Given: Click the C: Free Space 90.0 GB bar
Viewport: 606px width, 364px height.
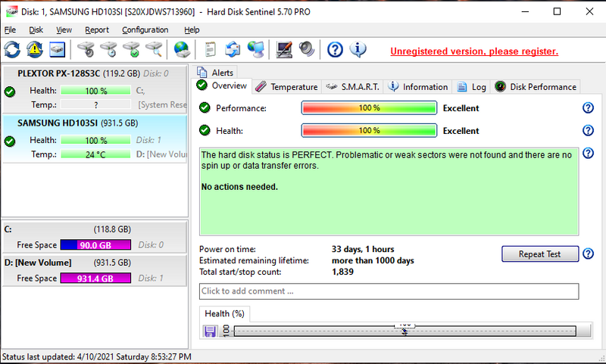Looking at the screenshot, I should (x=95, y=245).
